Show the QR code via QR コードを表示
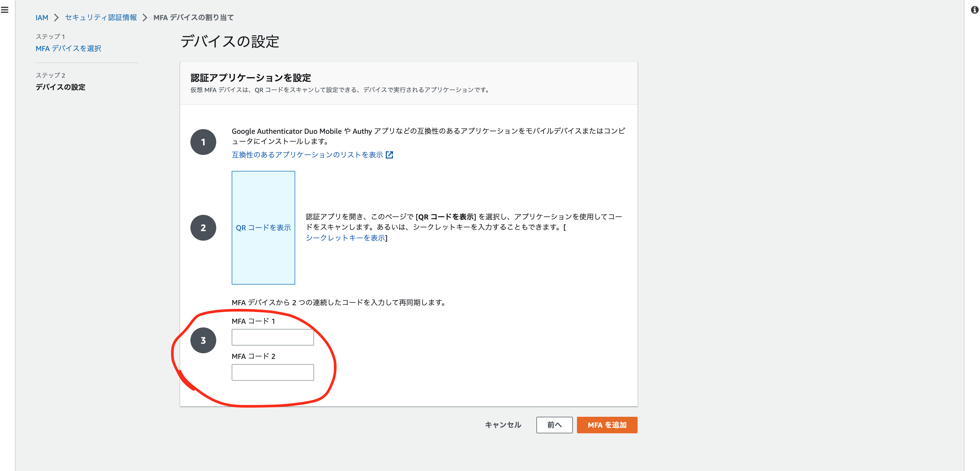 264,228
